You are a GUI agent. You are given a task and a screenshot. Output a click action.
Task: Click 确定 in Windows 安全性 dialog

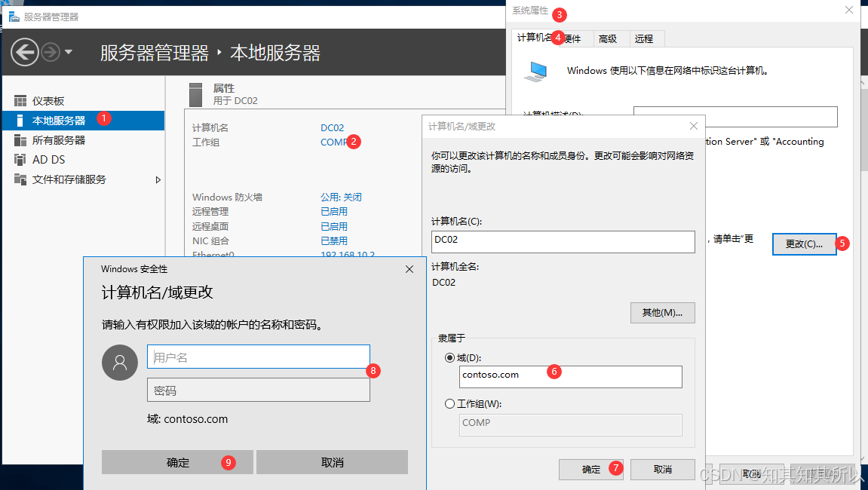[177, 462]
